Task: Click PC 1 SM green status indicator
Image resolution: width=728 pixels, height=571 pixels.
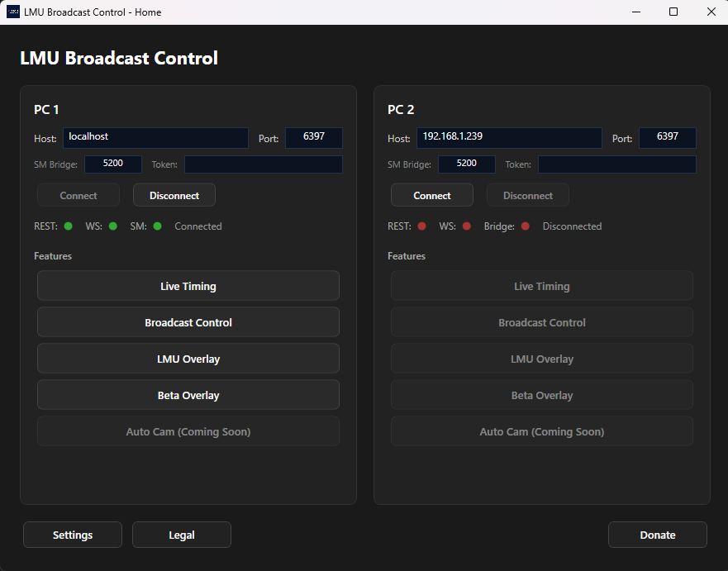Action: 157,226
